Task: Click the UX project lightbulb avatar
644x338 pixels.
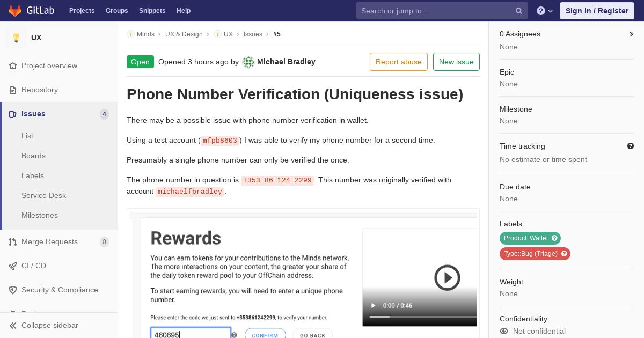Action: 16,38
